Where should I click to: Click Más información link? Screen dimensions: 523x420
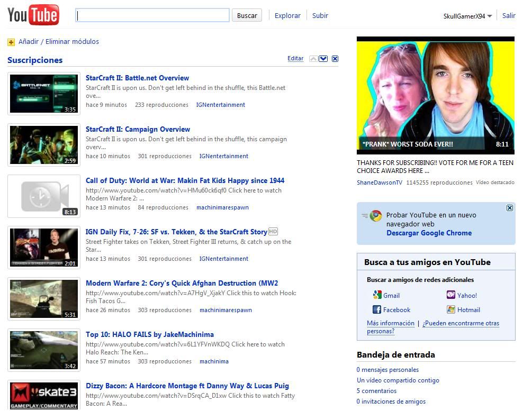coord(391,323)
